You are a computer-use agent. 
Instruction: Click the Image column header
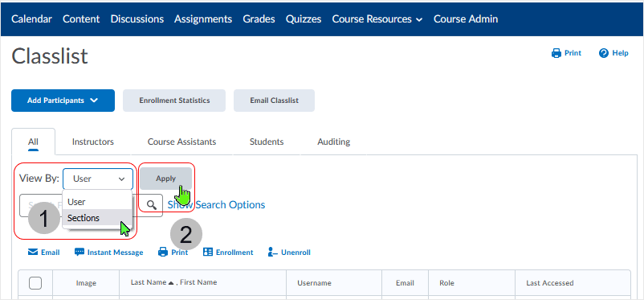click(x=86, y=283)
